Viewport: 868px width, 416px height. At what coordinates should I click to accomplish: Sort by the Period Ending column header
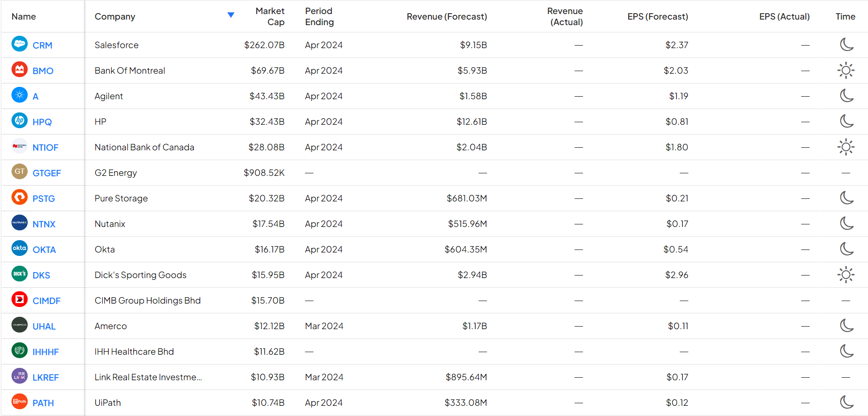[319, 17]
